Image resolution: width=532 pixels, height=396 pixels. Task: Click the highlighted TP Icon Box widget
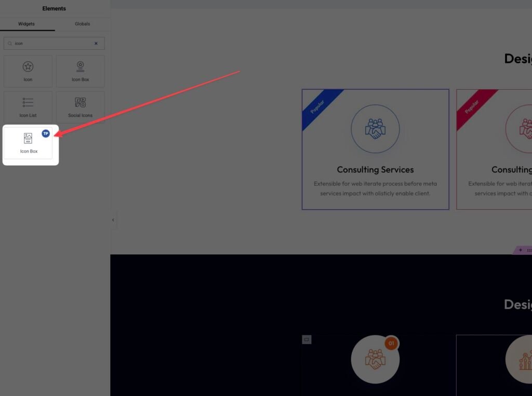tap(29, 143)
